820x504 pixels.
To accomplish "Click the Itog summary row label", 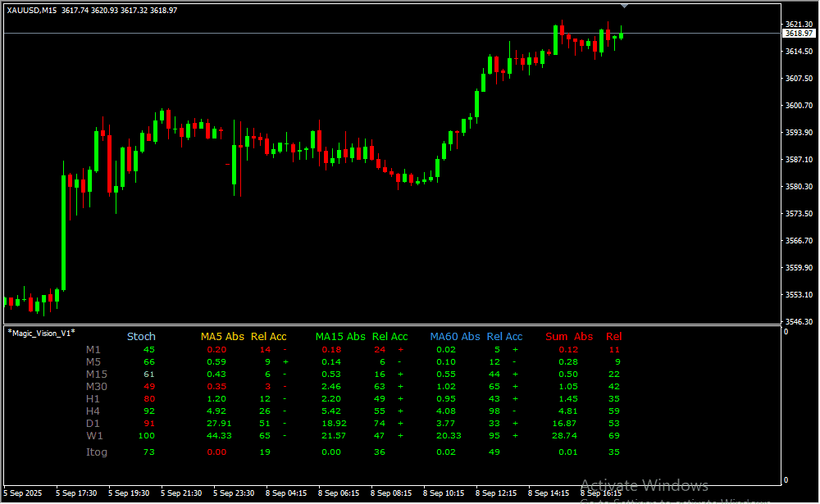I will point(97,452).
